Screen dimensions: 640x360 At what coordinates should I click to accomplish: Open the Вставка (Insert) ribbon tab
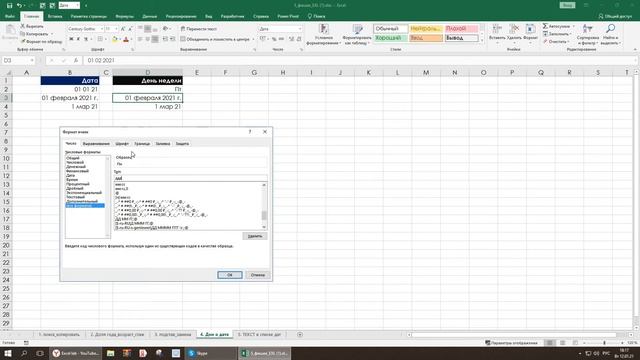pyautogui.click(x=55, y=16)
